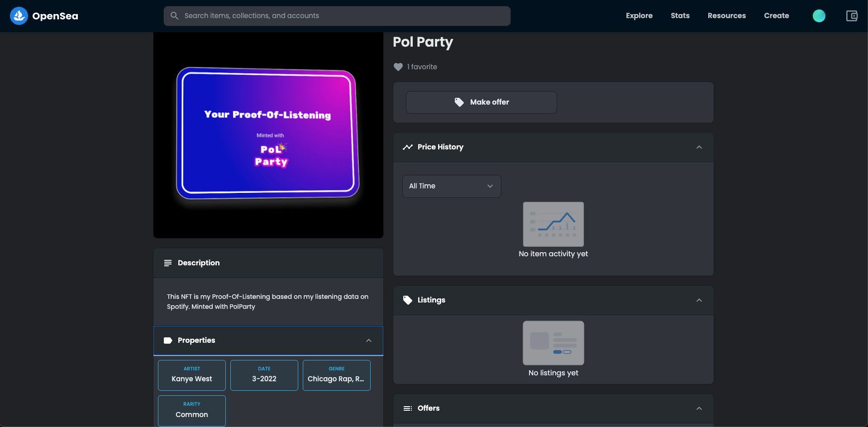
Task: Click the Listings tag icon
Action: click(x=407, y=300)
